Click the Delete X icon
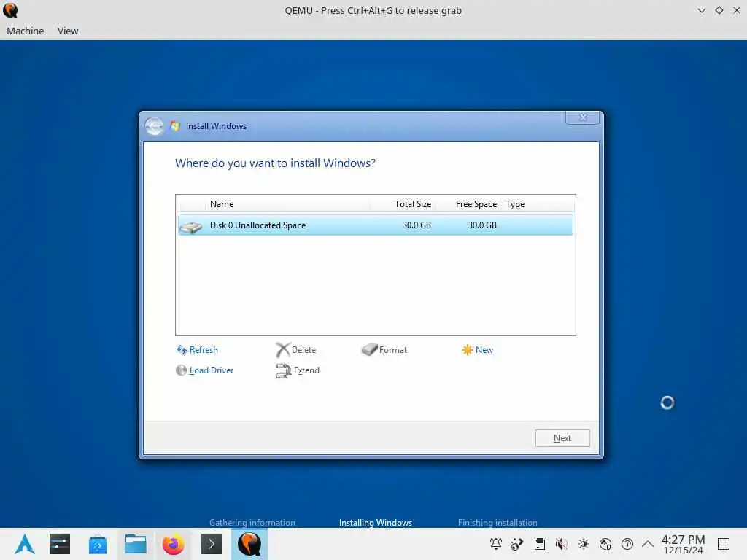Image resolution: width=747 pixels, height=560 pixels. pos(282,350)
